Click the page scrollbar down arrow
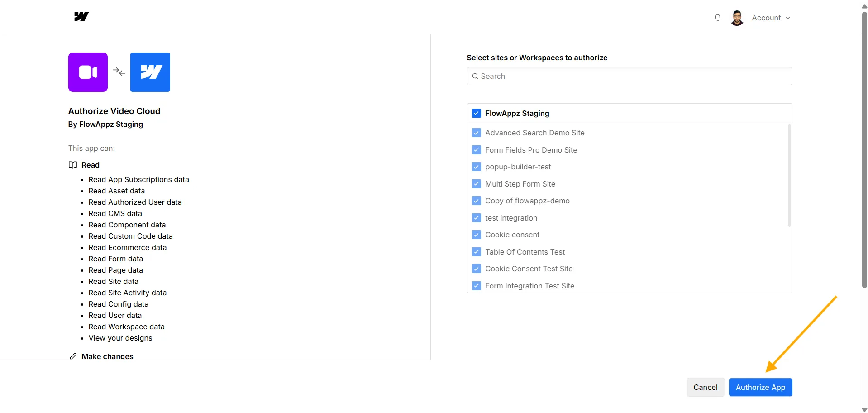Screen dimensions: 868x413 [x=864, y=409]
